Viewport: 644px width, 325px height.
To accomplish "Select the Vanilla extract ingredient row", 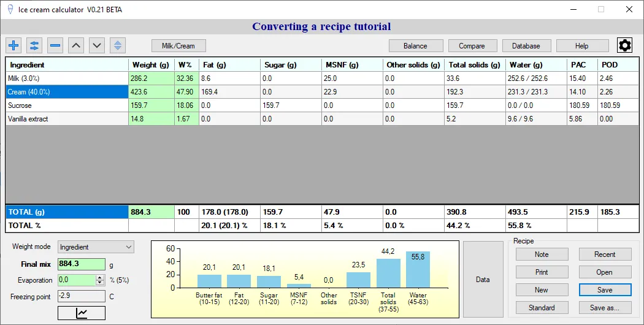I will click(67, 119).
